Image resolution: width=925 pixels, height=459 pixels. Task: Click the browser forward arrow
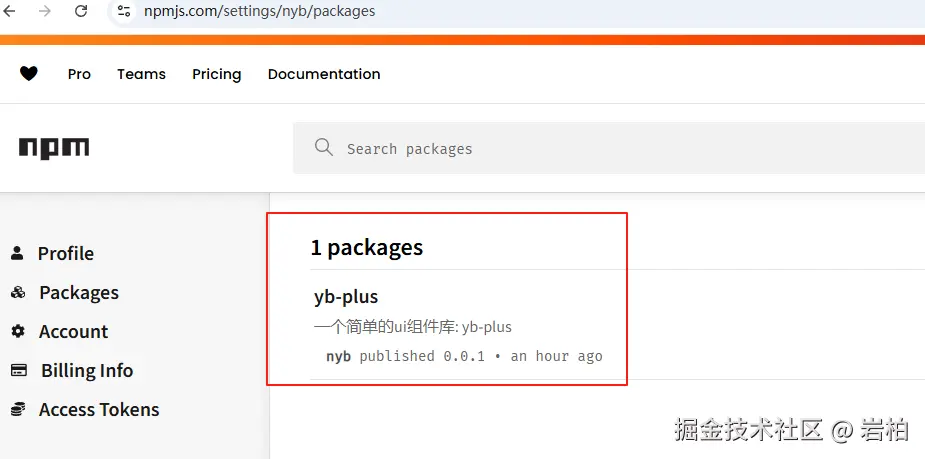tap(45, 11)
